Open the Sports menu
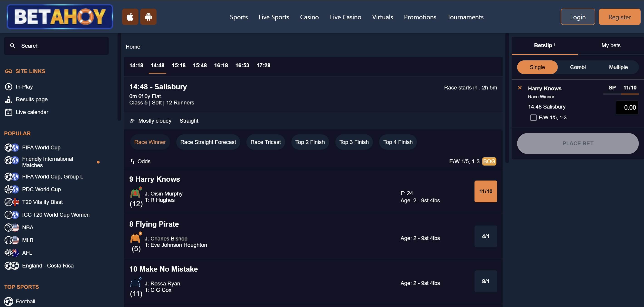Image resolution: width=644 pixels, height=307 pixels. pos(239,17)
